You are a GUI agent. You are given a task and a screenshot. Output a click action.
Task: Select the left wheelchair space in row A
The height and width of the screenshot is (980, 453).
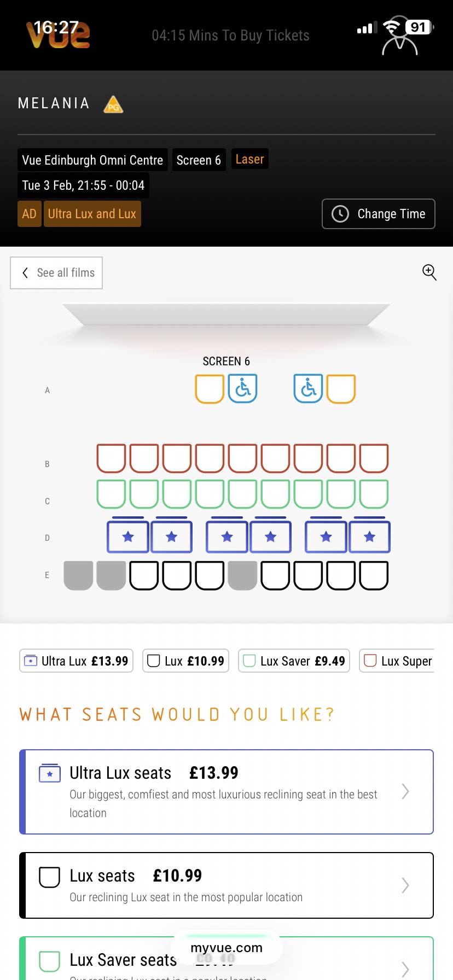242,389
